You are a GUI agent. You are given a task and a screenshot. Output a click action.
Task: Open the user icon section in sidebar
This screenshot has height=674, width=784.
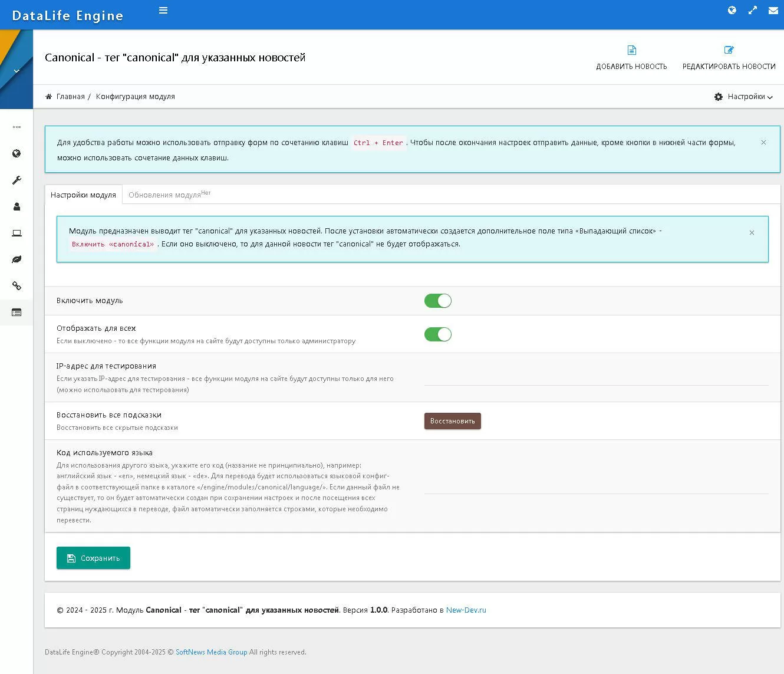17,206
